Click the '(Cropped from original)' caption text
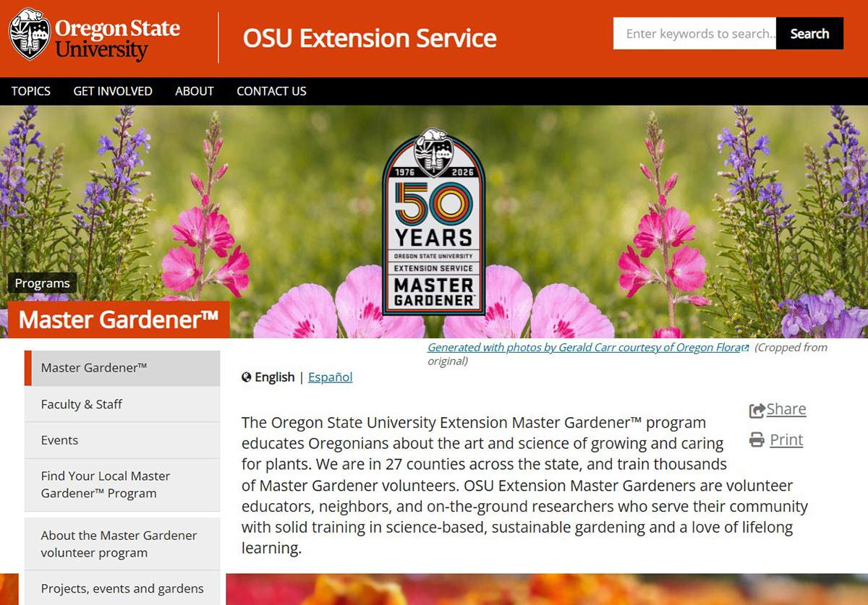 click(x=628, y=354)
